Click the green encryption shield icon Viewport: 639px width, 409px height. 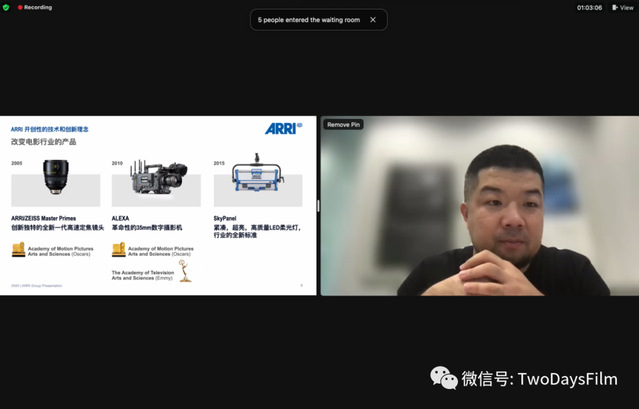tap(7, 7)
